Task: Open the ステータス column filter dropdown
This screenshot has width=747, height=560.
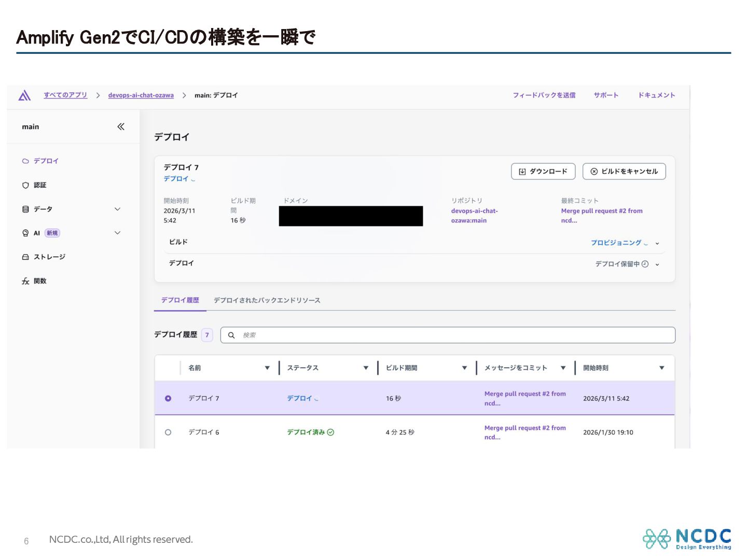Action: tap(366, 368)
